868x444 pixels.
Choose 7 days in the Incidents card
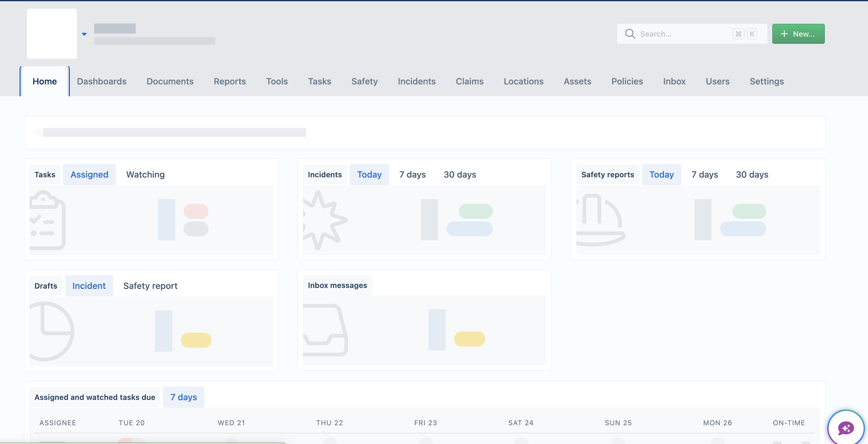pyautogui.click(x=412, y=174)
